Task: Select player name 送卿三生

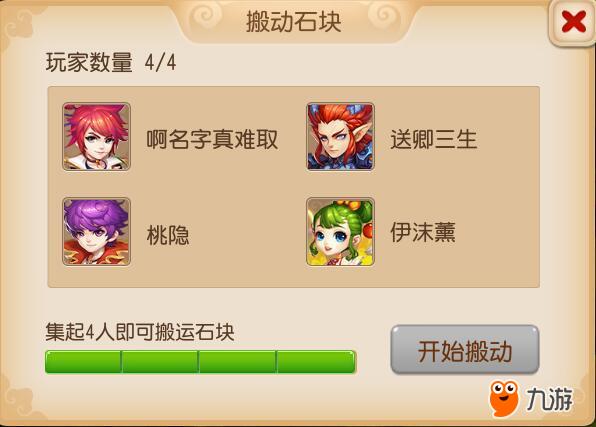Action: [433, 139]
